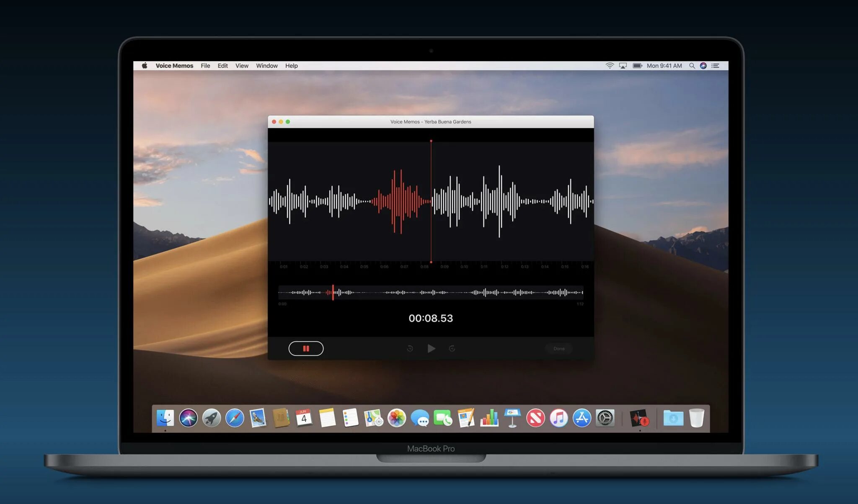The image size is (858, 504).
Task: Pause recording with the red pause button
Action: point(306,348)
